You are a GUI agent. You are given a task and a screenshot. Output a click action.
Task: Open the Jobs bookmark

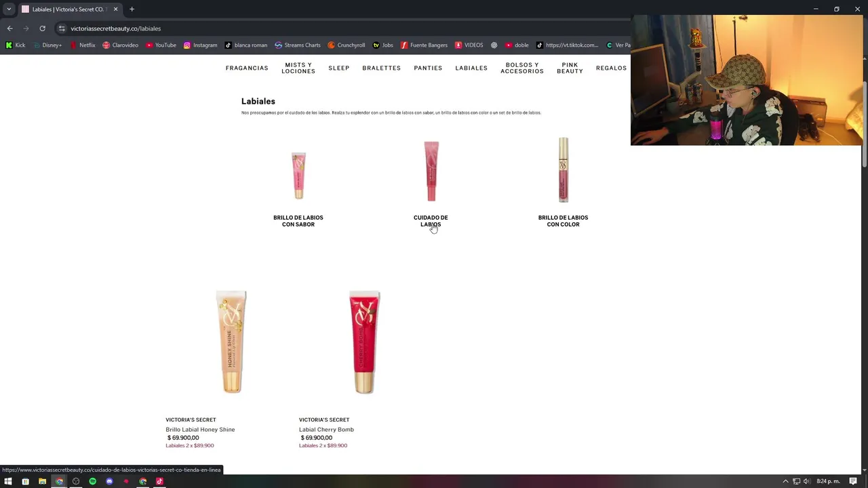(x=382, y=45)
